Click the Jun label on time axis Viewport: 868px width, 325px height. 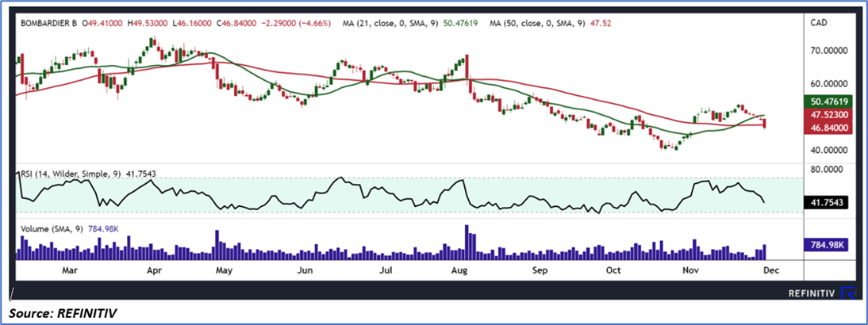point(305,270)
